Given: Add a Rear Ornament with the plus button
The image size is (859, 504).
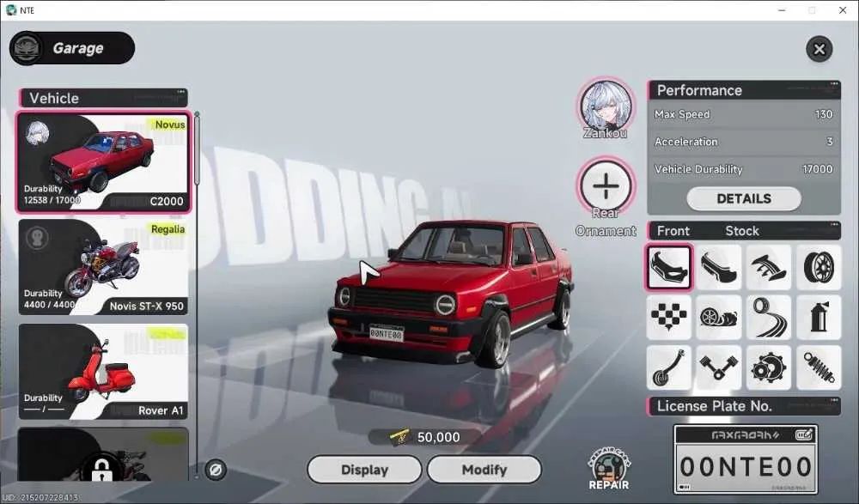Looking at the screenshot, I should (x=606, y=185).
